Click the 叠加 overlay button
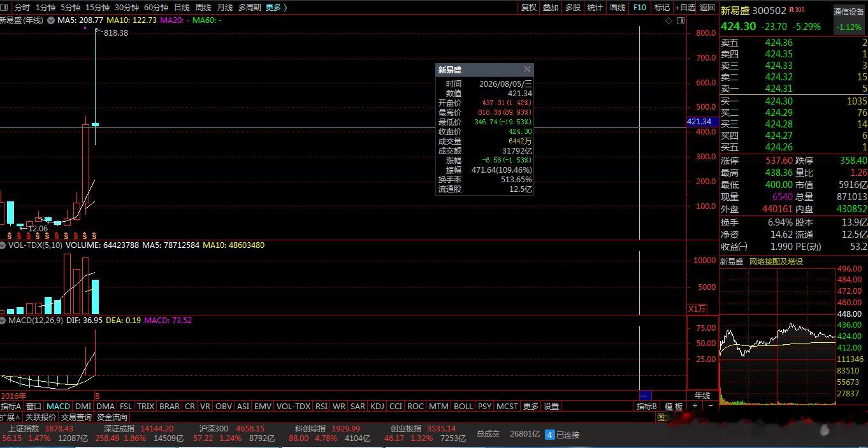 click(x=551, y=8)
